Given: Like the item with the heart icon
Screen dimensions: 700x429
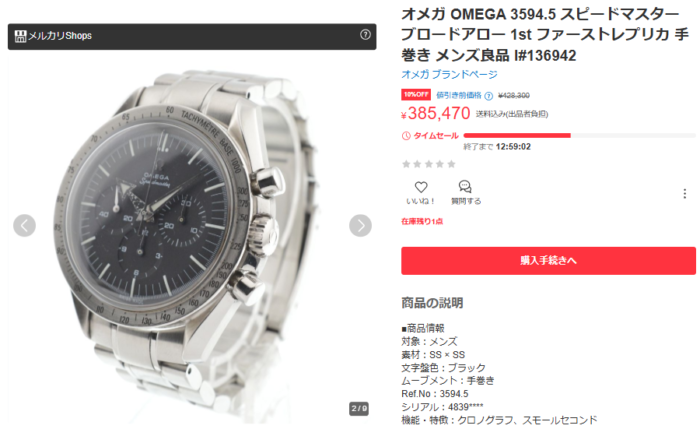Looking at the screenshot, I should click(421, 187).
